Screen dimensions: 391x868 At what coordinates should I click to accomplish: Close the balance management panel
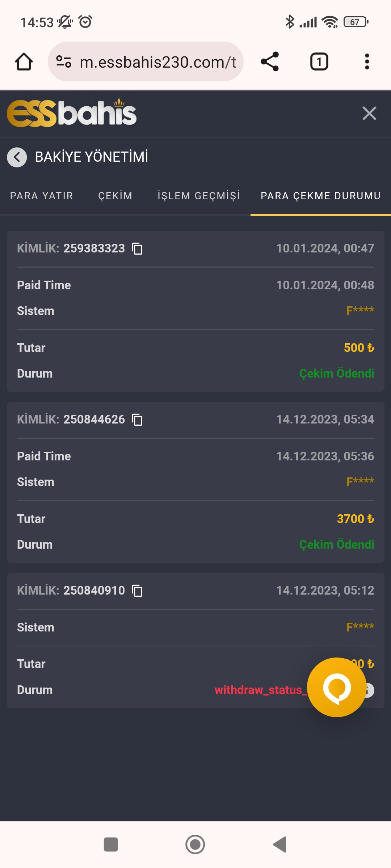pos(369,113)
